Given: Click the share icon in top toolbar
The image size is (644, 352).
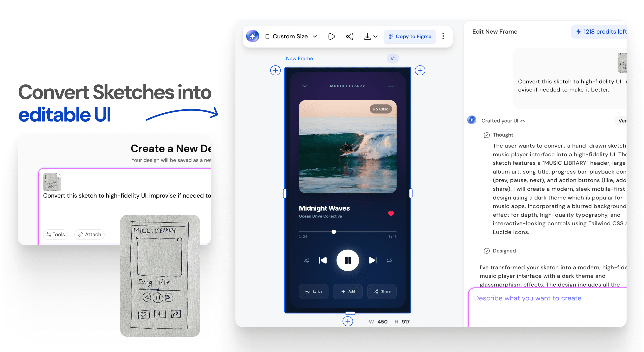Looking at the screenshot, I should pyautogui.click(x=349, y=37).
